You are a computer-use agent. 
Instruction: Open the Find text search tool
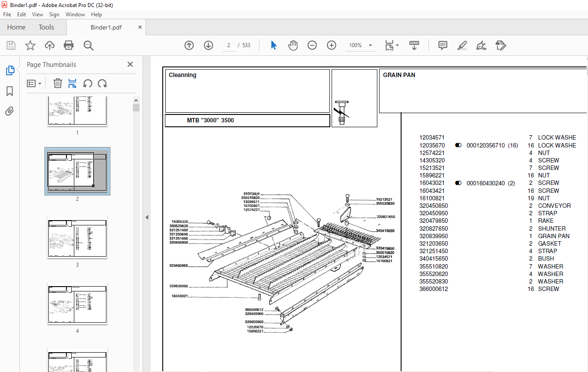(x=88, y=45)
